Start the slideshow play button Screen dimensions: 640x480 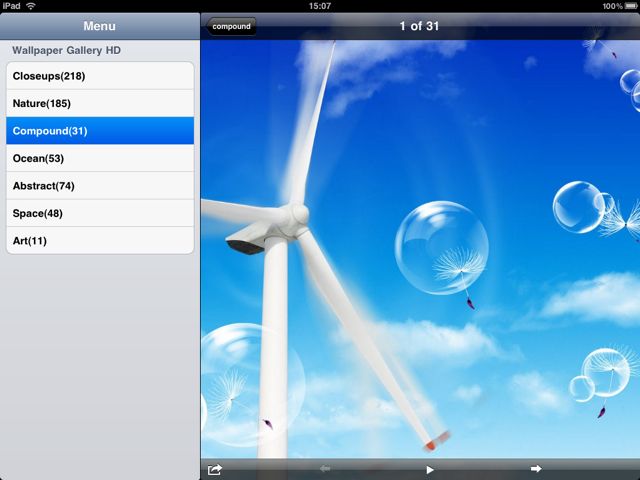coord(429,470)
